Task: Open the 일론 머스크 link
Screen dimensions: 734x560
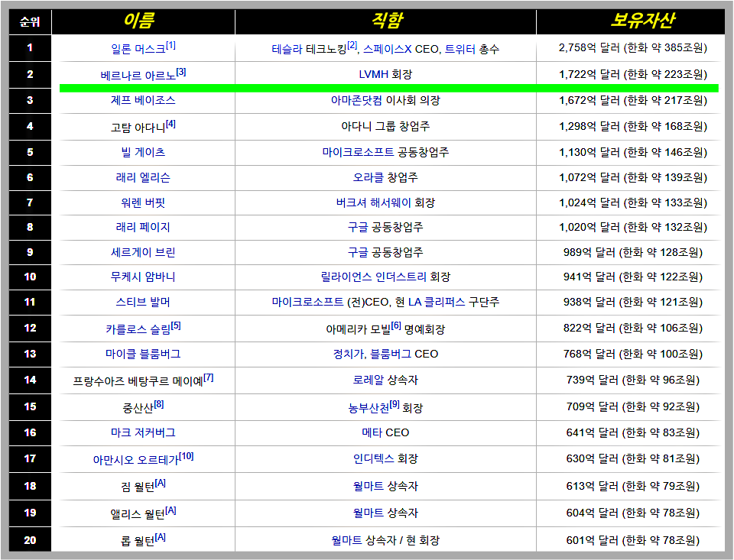Action: click(x=138, y=49)
